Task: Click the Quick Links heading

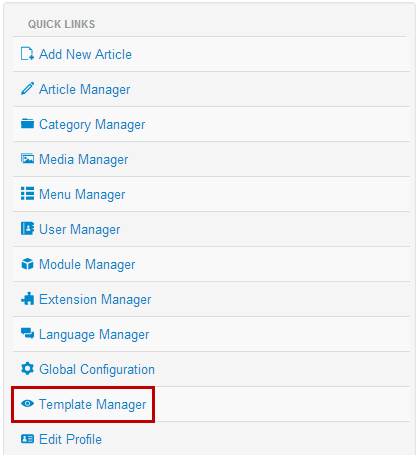Action: click(x=62, y=24)
